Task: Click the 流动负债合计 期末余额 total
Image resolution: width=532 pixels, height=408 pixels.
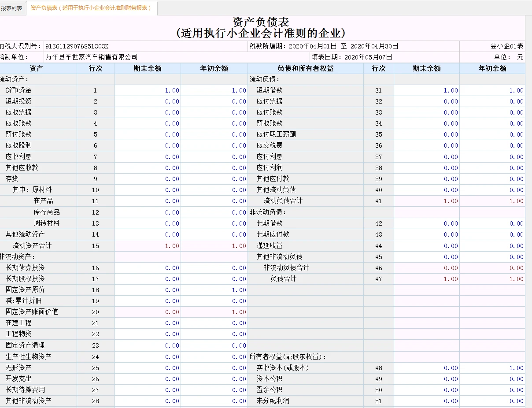Action: [x=427, y=201]
